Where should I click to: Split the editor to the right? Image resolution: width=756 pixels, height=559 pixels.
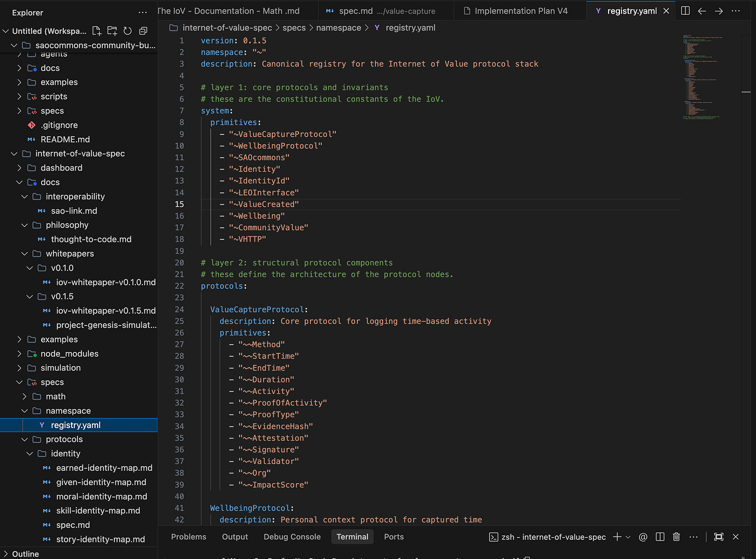click(685, 11)
